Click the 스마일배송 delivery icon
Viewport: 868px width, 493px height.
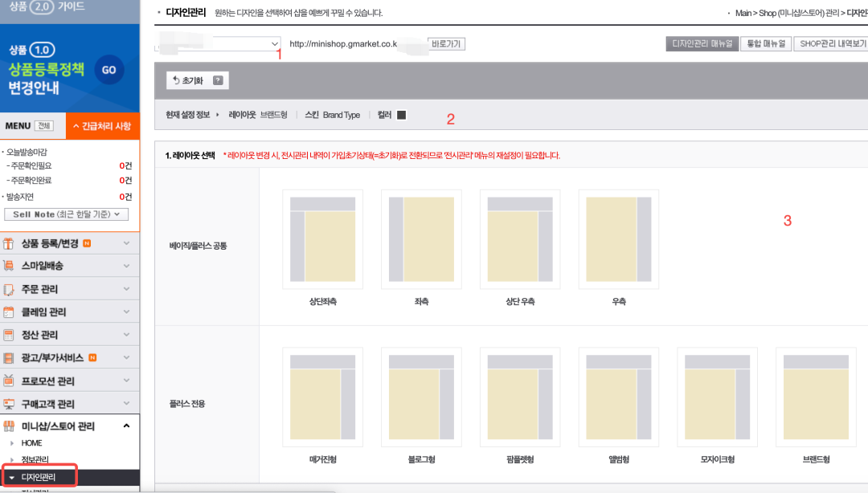10,265
